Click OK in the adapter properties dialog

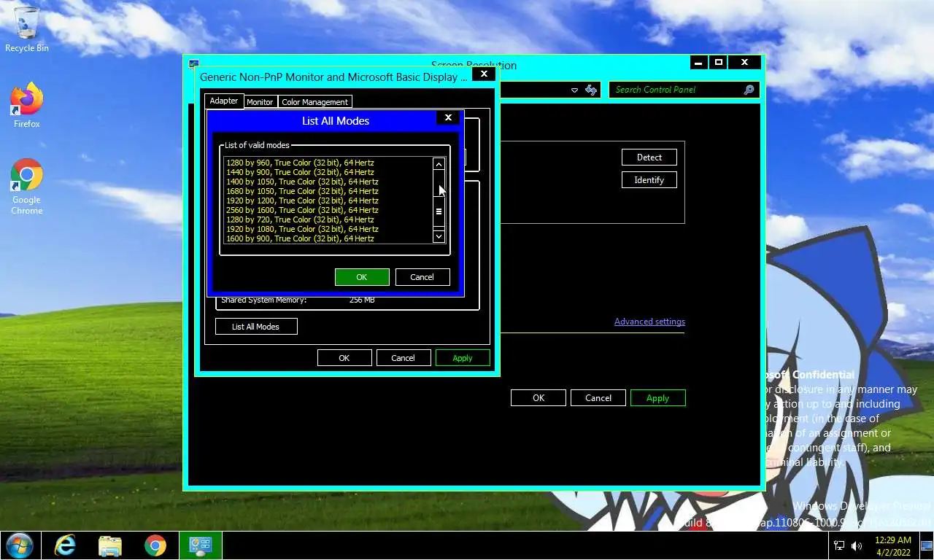344,358
